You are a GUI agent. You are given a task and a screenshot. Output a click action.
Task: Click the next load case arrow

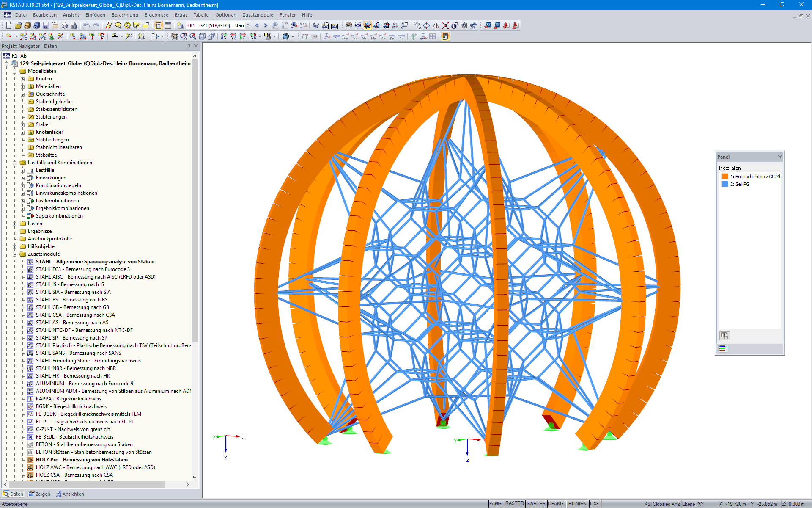266,25
